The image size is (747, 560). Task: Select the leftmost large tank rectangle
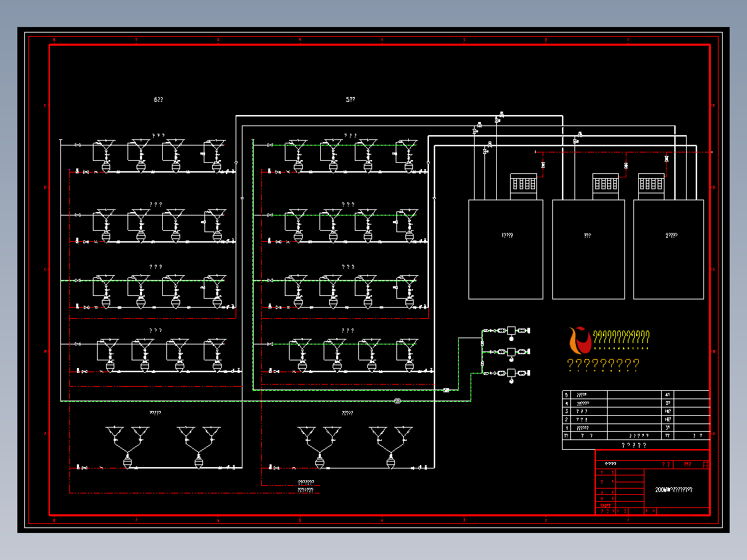[x=506, y=250]
